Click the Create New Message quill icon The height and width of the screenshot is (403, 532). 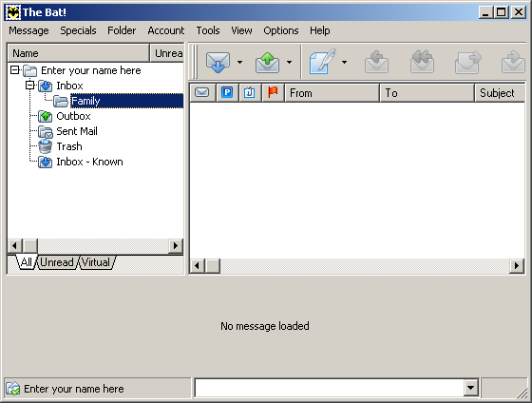click(x=322, y=62)
